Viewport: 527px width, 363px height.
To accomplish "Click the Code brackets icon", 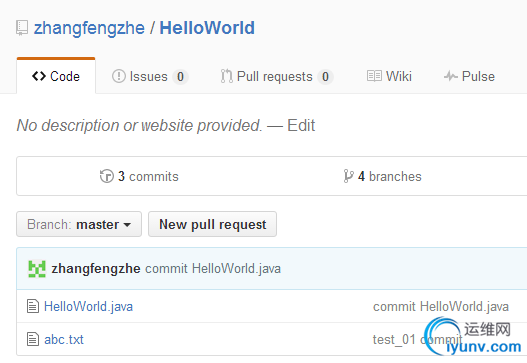I will coord(39,76).
